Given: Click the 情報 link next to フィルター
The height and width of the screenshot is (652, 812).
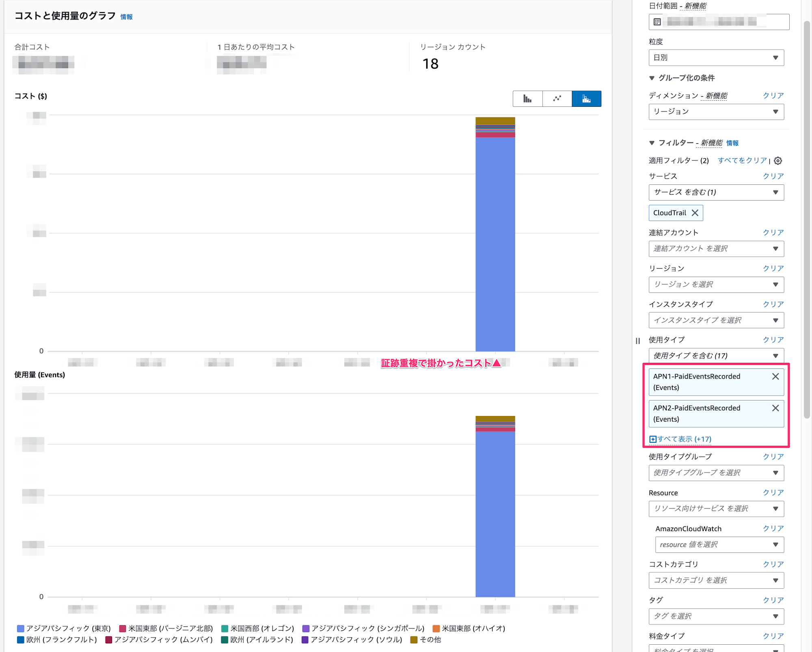Looking at the screenshot, I should pos(732,143).
